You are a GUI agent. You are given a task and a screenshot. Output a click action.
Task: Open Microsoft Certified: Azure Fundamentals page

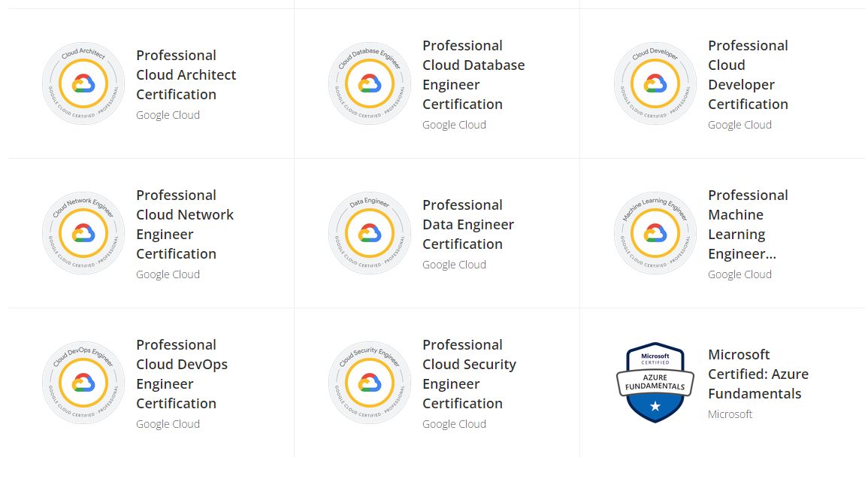tap(758, 374)
